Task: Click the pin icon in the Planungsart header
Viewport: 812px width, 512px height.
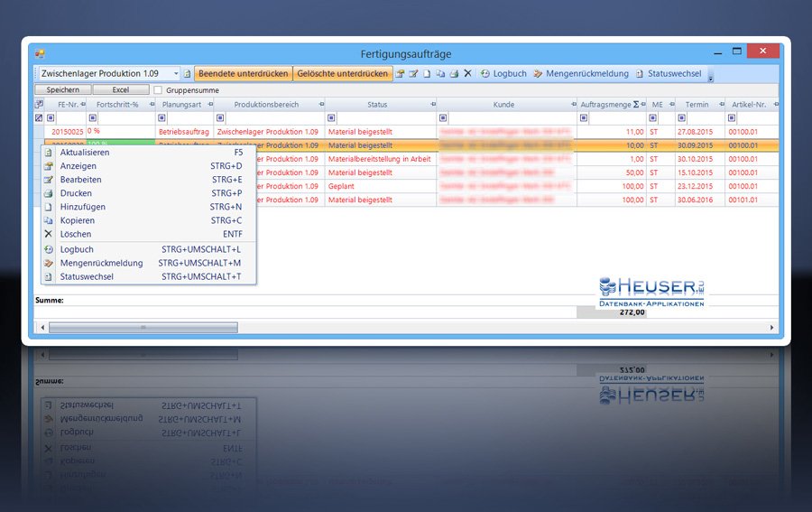Action: pyautogui.click(x=210, y=104)
